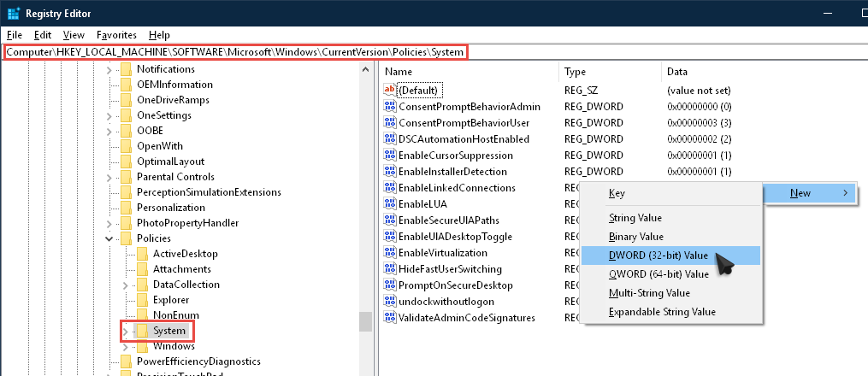Select the Attachments key
This screenshot has height=376, width=868.
point(181,269)
